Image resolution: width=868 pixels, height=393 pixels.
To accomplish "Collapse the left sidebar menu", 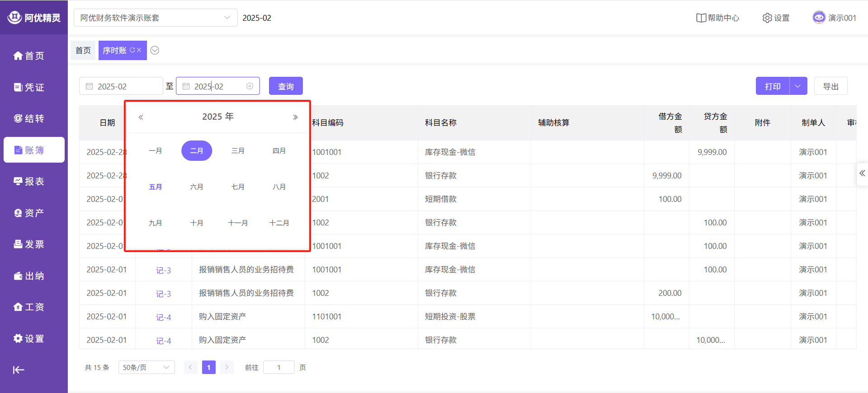I will pos(19,370).
